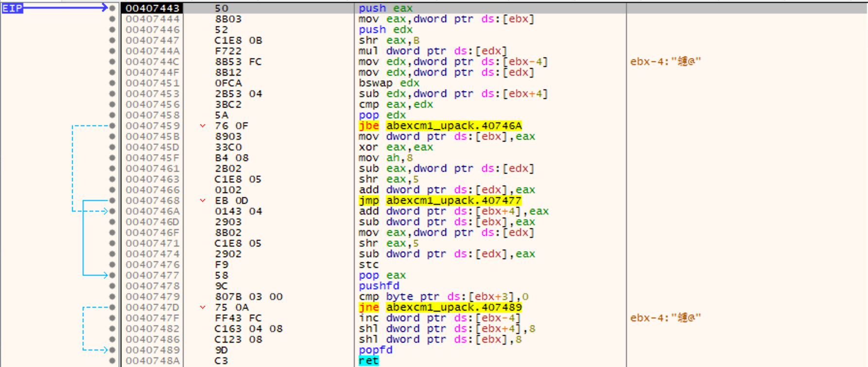868x367 pixels.
Task: Click the 'inc dword ptr ds:[ebx-4]' instruction
Action: pos(440,318)
